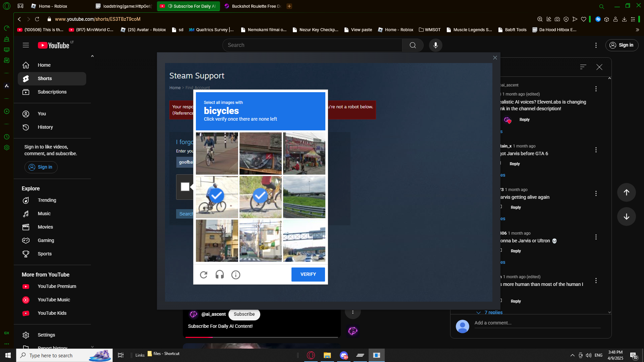Click the pinboard edit icon in the address bar
Screen dimensions: 644x362
[x=549, y=19]
